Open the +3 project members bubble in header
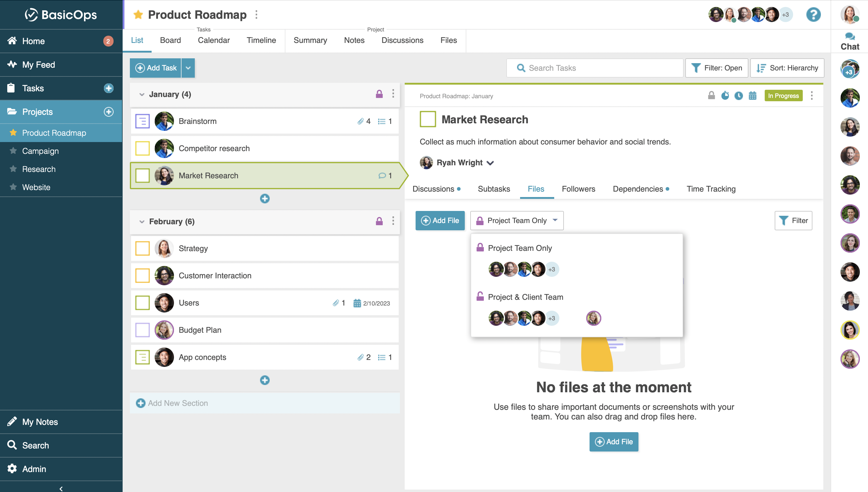The height and width of the screenshot is (492, 868). [x=785, y=15]
